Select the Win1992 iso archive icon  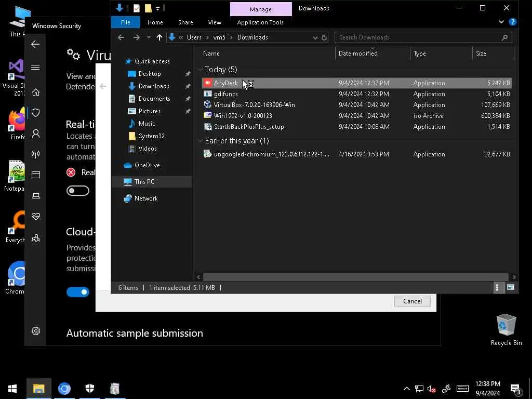tap(208, 115)
